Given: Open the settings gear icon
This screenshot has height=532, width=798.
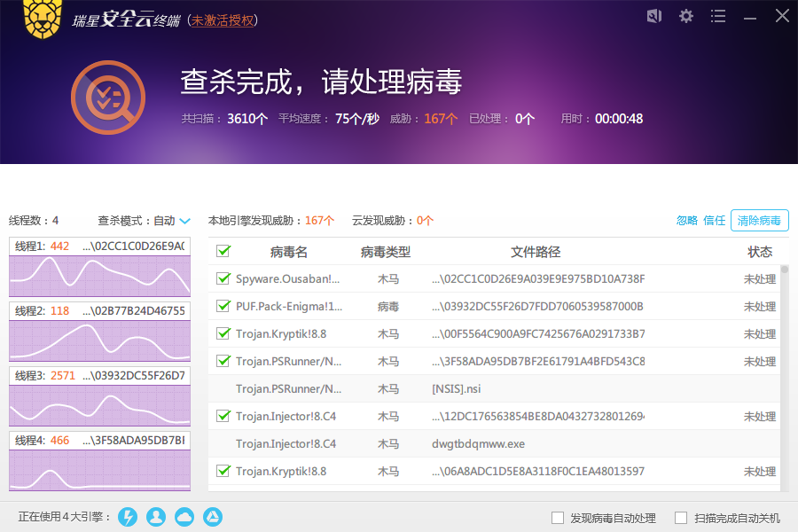Looking at the screenshot, I should [686, 16].
